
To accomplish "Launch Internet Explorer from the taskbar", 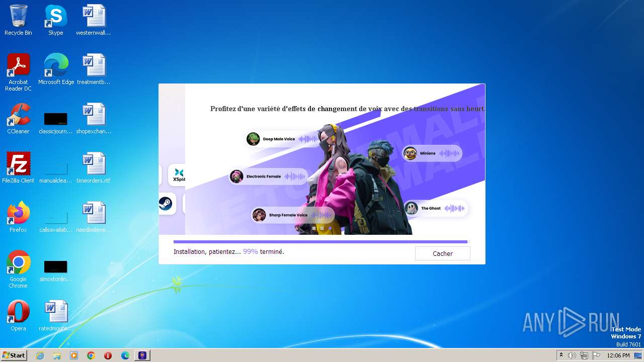I will pyautogui.click(x=40, y=355).
